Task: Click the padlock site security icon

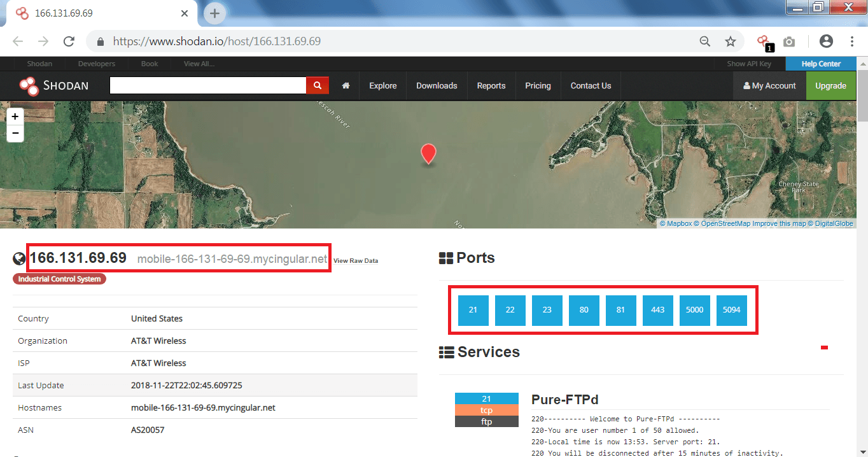Action: point(100,41)
